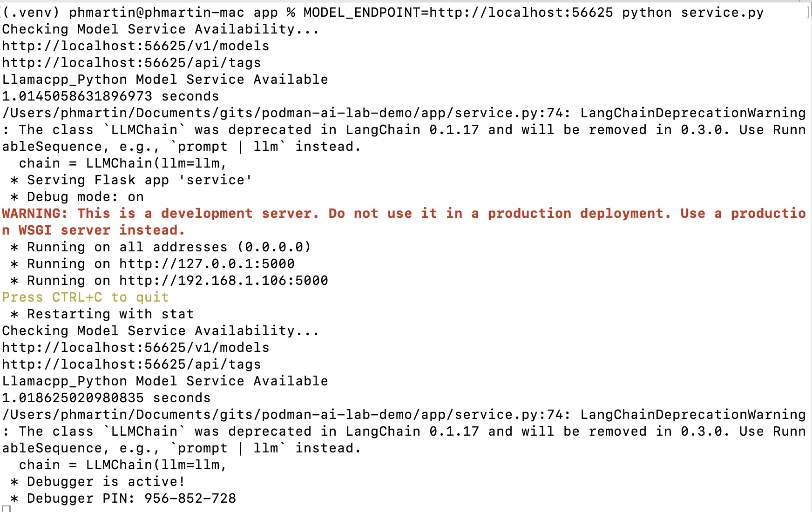The width and height of the screenshot is (812, 512).
Task: Open the http://192.168.1.106:5000 link
Action: (x=223, y=281)
